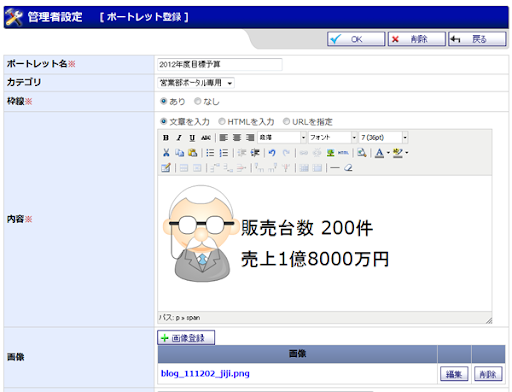Undo the last edit
The image size is (512, 392).
click(x=272, y=153)
